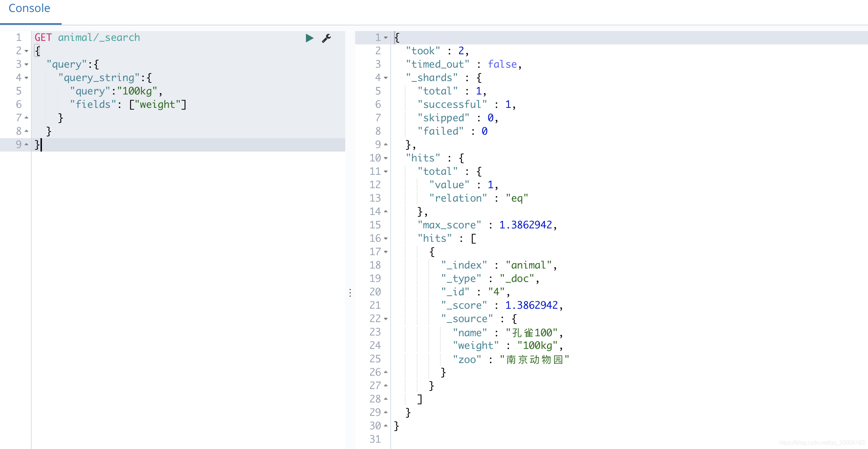868x449 pixels.
Task: Click the panel resize handle dots
Action: [350, 293]
